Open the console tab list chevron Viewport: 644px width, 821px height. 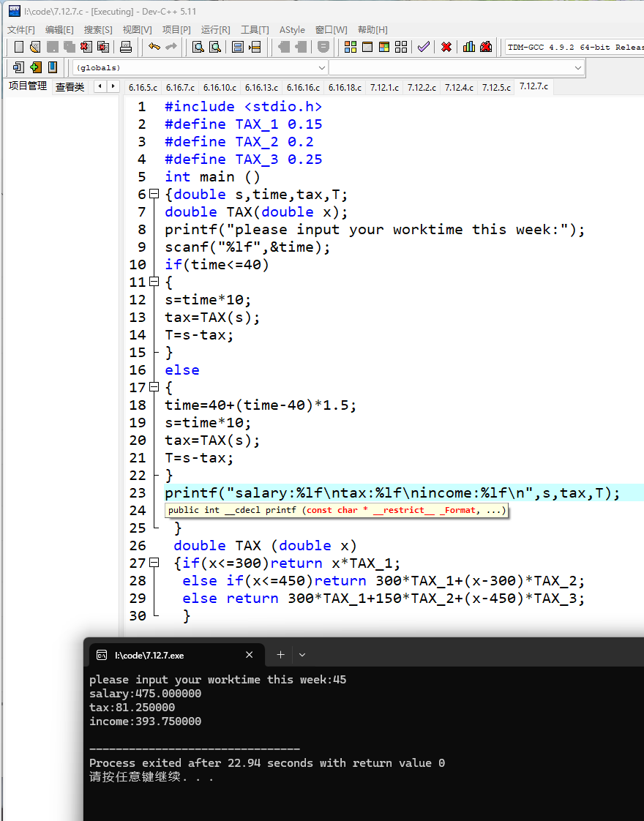[302, 654]
